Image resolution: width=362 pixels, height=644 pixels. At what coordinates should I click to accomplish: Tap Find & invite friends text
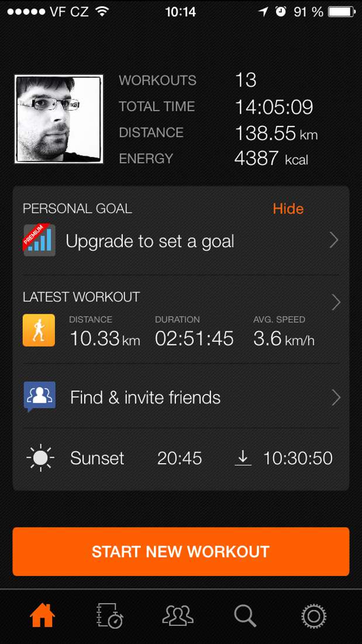145,398
